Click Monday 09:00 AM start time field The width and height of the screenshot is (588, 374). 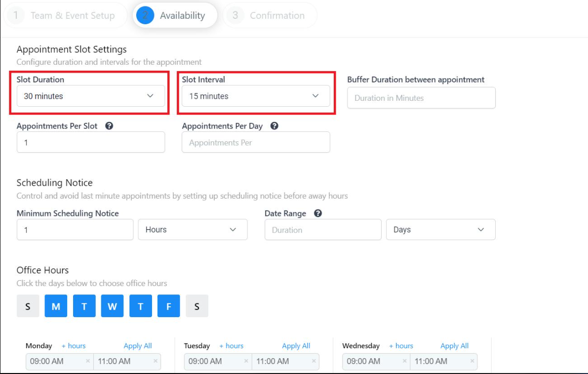[60, 362]
